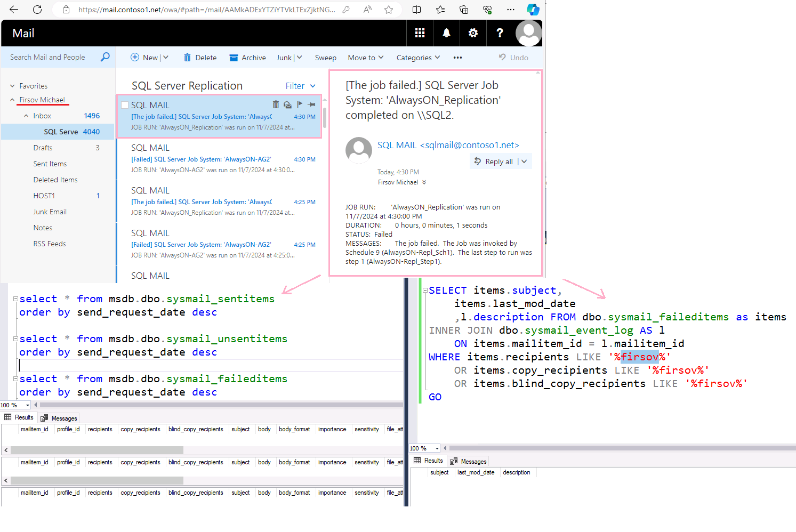The width and height of the screenshot is (796, 532).
Task: Collapse the Favorites folder group
Action: 12,86
